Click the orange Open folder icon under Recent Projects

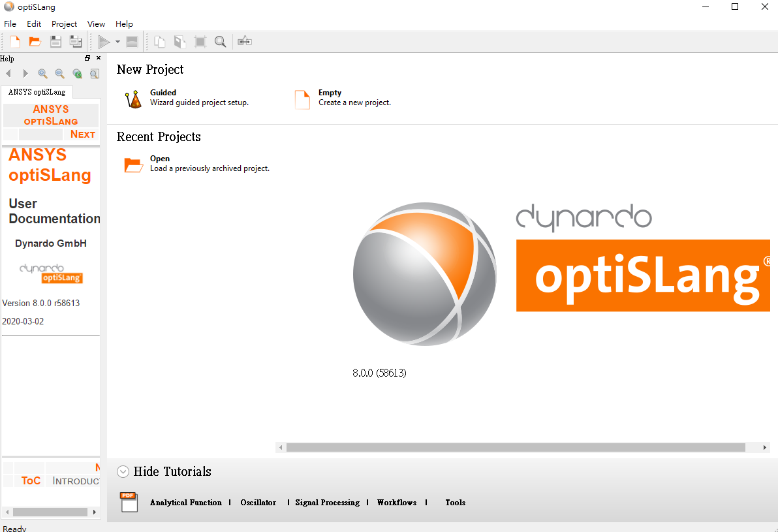[x=133, y=164]
